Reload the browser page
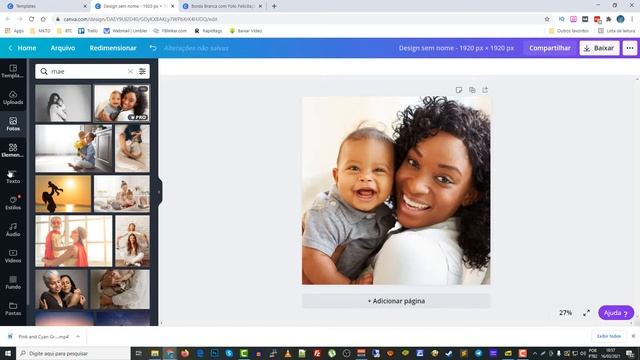This screenshot has height=360, width=640. [31, 19]
